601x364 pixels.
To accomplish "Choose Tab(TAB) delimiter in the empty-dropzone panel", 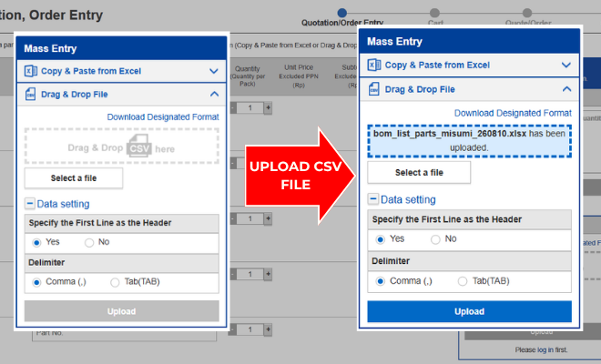I will [x=115, y=282].
